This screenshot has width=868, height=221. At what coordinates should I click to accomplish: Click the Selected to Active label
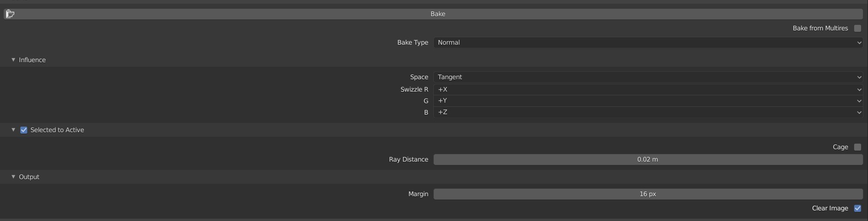click(57, 130)
